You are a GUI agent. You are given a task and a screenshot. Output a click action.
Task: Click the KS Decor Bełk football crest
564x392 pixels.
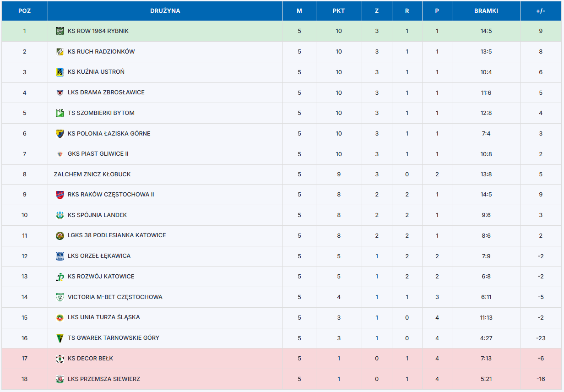coord(60,359)
